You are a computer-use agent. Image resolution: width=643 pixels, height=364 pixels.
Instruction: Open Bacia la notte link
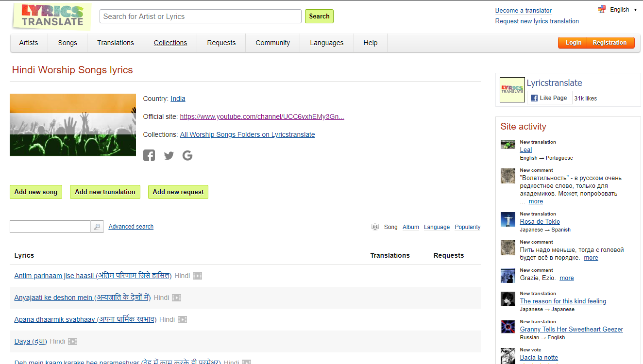click(539, 358)
